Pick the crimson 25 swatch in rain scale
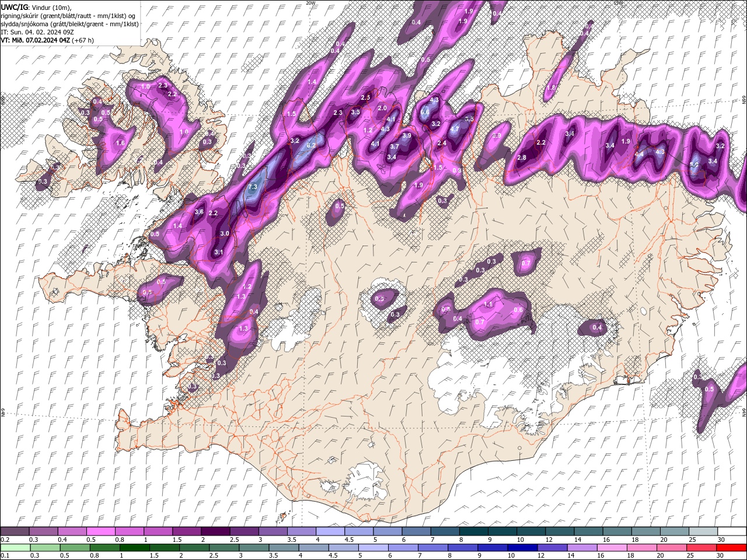Screen dimensions: 747x560 pos(700,547)
